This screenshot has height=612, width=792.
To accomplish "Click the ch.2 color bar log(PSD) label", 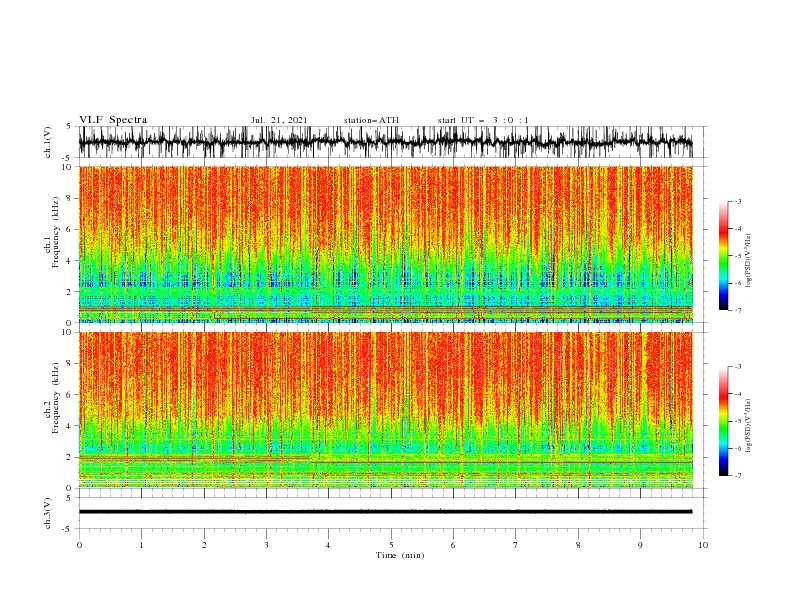I will pos(749,426).
